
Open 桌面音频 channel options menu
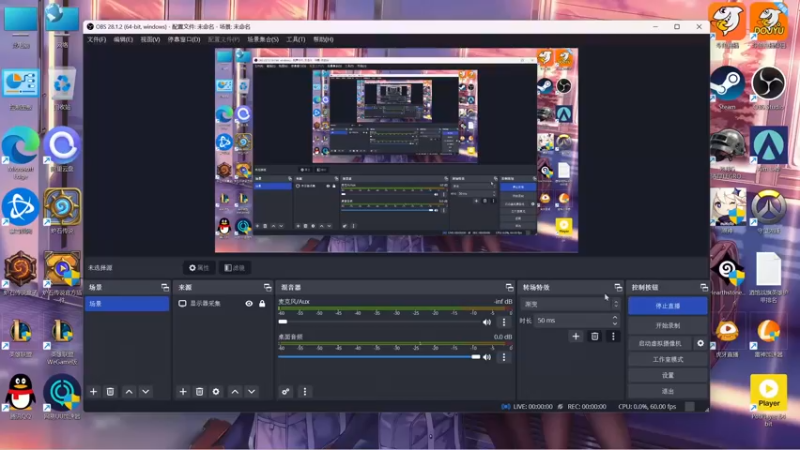pos(504,357)
